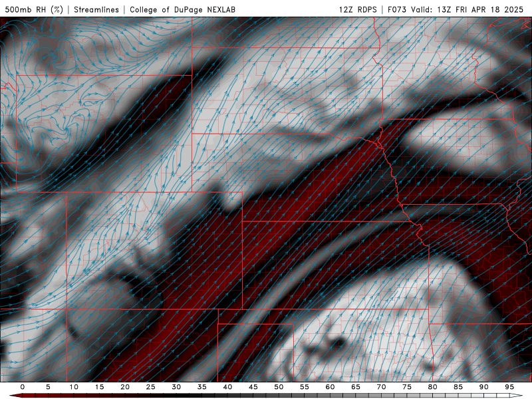Image resolution: width=532 pixels, height=399 pixels.
Task: Click the colorbar label '85'
Action: click(458, 387)
